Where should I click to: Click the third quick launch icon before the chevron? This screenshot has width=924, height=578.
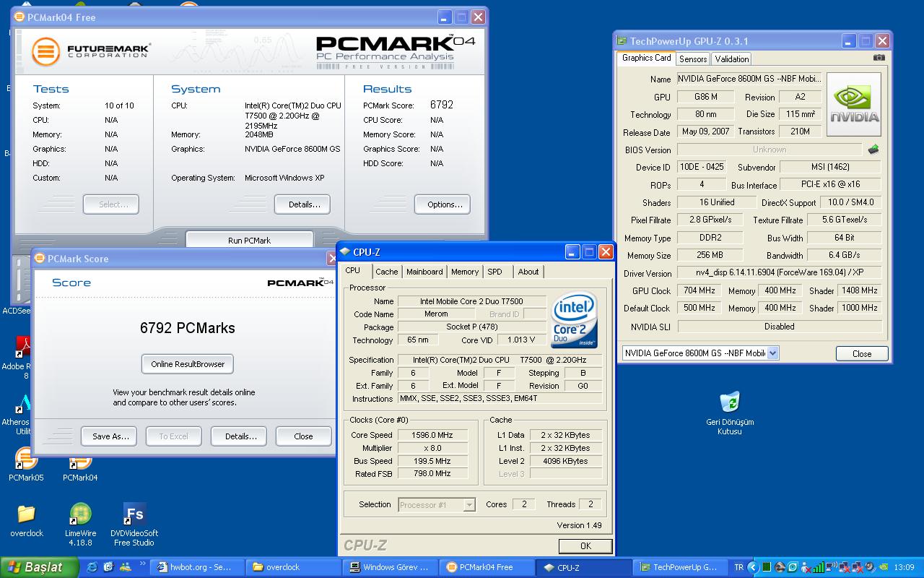125,567
